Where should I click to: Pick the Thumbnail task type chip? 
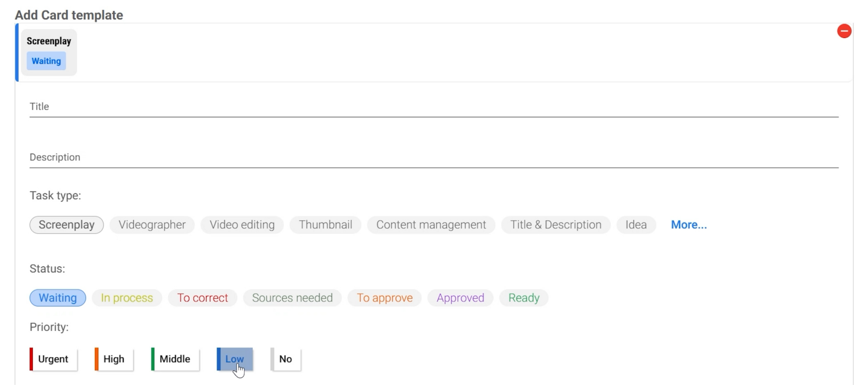point(325,225)
